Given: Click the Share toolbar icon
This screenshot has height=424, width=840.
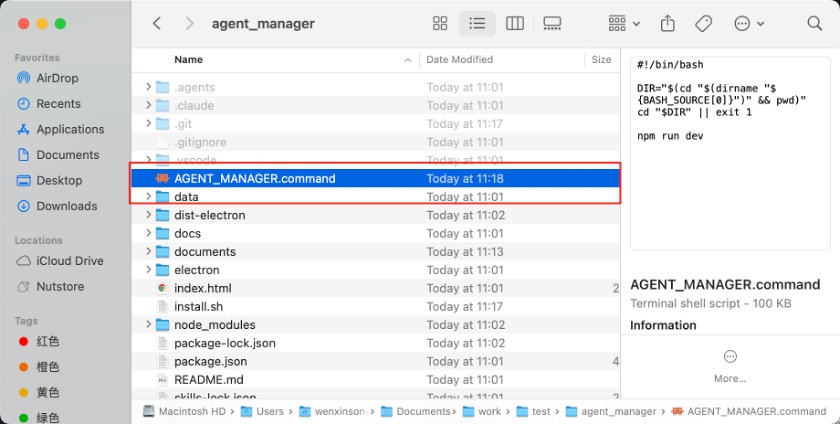Looking at the screenshot, I should 669,23.
